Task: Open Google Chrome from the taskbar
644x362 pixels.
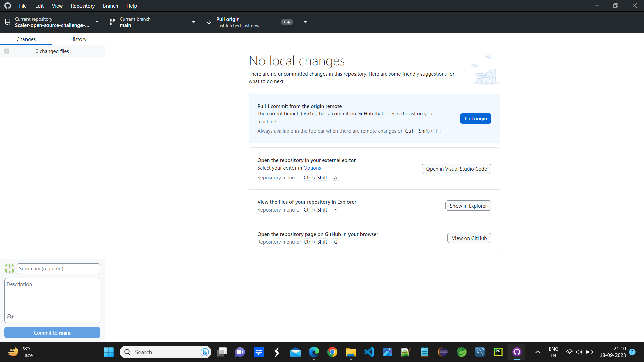Action: pos(332,352)
